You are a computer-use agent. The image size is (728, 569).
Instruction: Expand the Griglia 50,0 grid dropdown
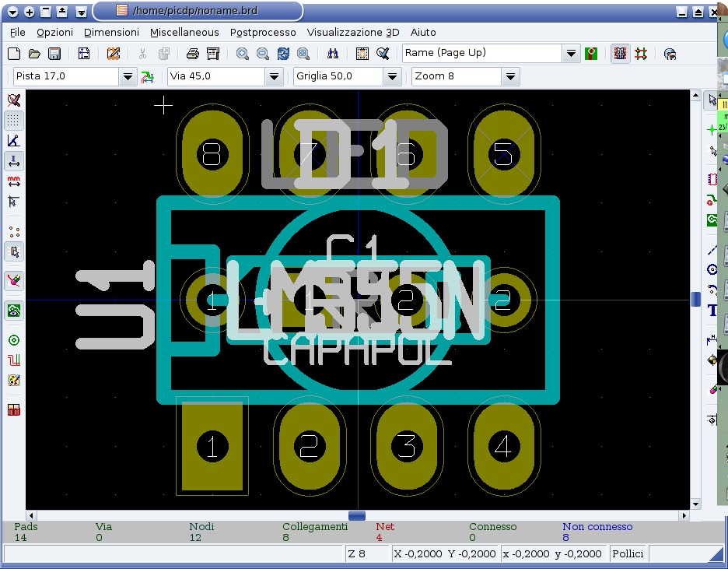[x=392, y=76]
